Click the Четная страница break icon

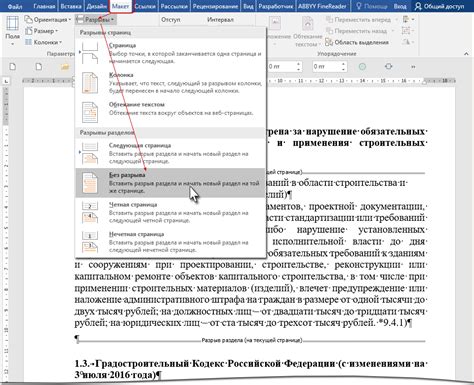click(x=90, y=212)
